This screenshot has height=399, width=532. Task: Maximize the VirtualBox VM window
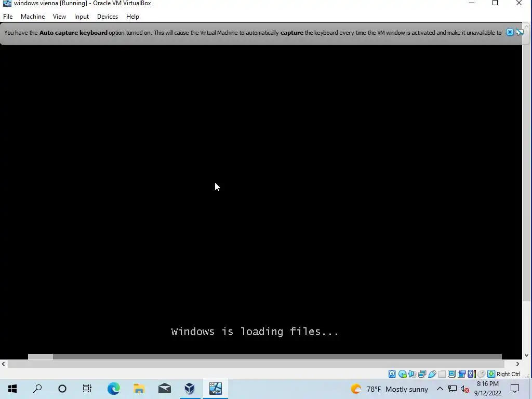click(495, 3)
